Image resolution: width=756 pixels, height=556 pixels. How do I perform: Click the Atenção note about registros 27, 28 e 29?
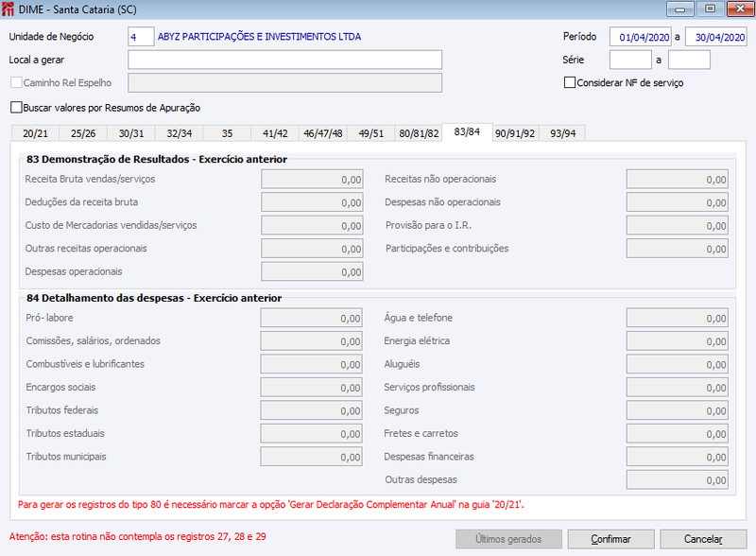[137, 537]
